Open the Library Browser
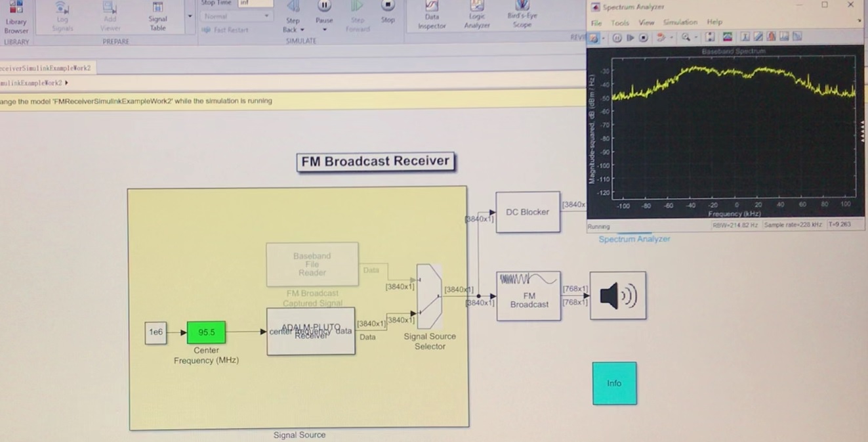 (x=16, y=18)
